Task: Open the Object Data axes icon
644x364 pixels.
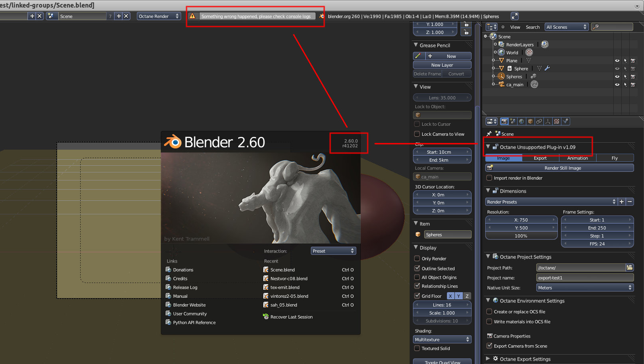Action: [548, 121]
